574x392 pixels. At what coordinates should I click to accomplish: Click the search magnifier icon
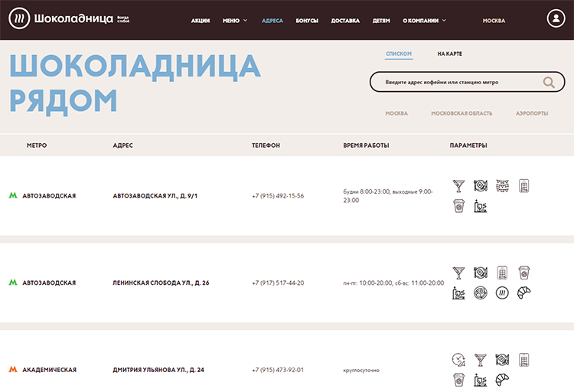point(549,82)
